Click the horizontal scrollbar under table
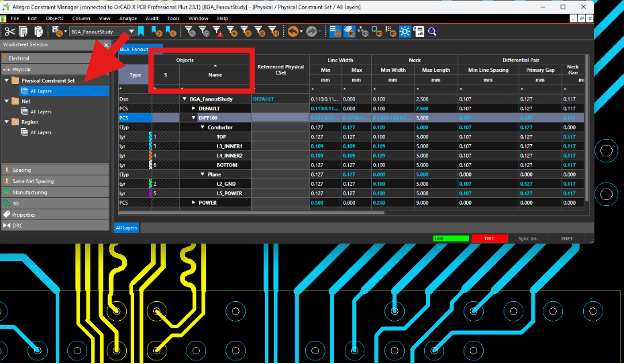Image resolution: width=624 pixels, height=364 pixels. (252, 213)
